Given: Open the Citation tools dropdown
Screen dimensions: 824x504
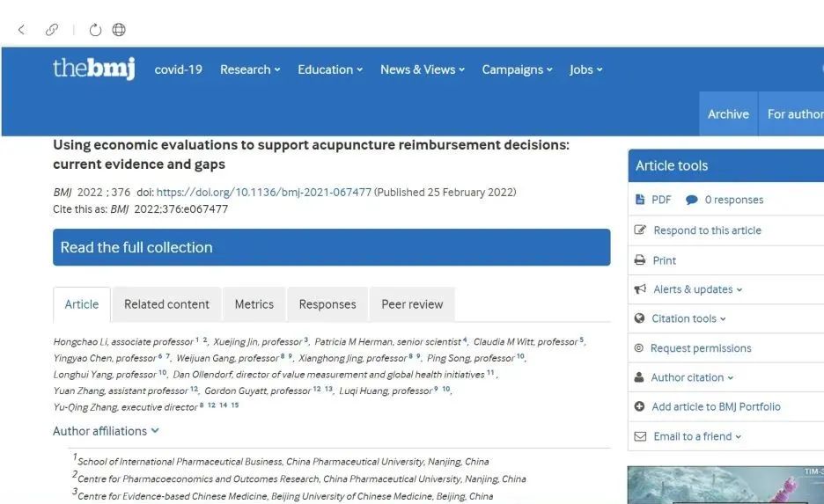Looking at the screenshot, I should pyautogui.click(x=688, y=318).
